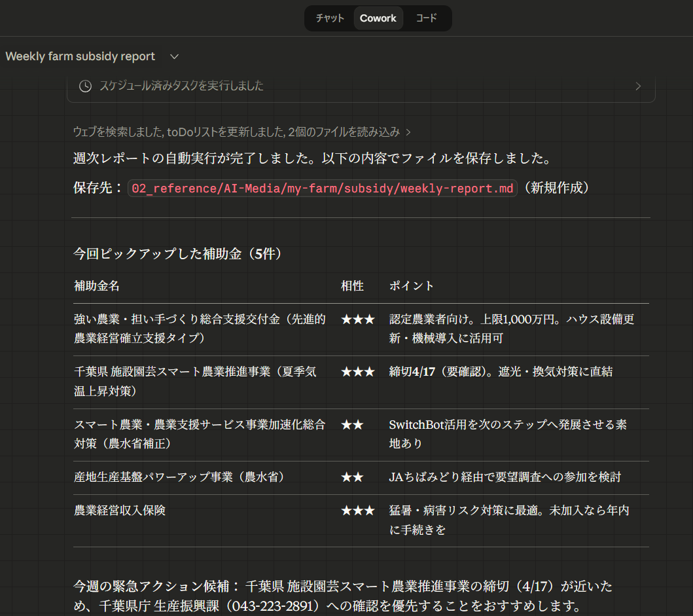Select the Cowork tab

pyautogui.click(x=378, y=18)
